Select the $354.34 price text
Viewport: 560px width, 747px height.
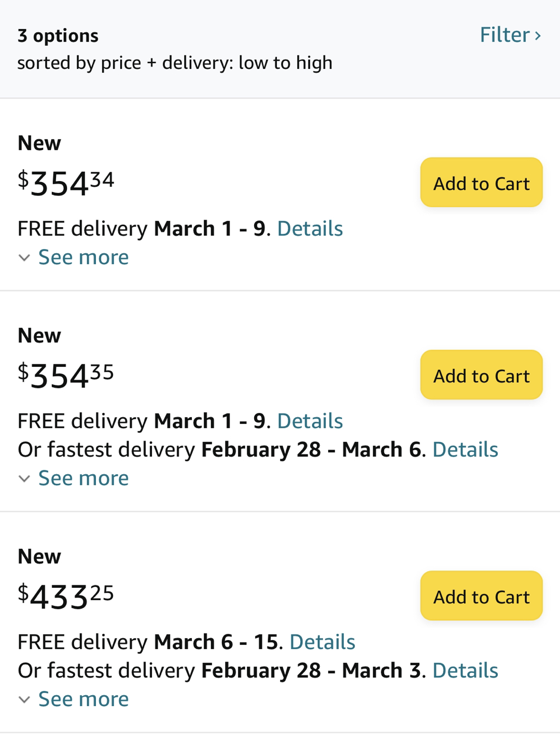(x=66, y=184)
